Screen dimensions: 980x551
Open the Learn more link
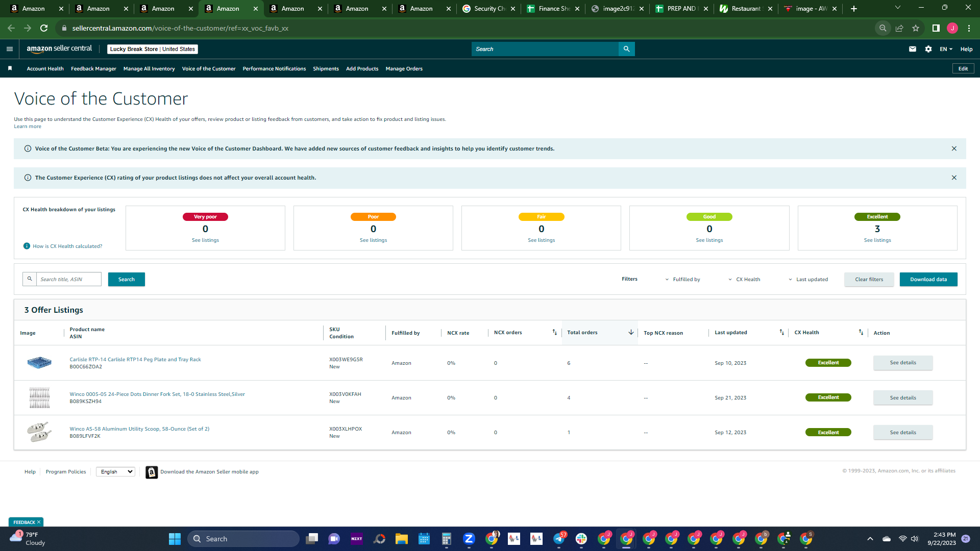click(x=28, y=127)
